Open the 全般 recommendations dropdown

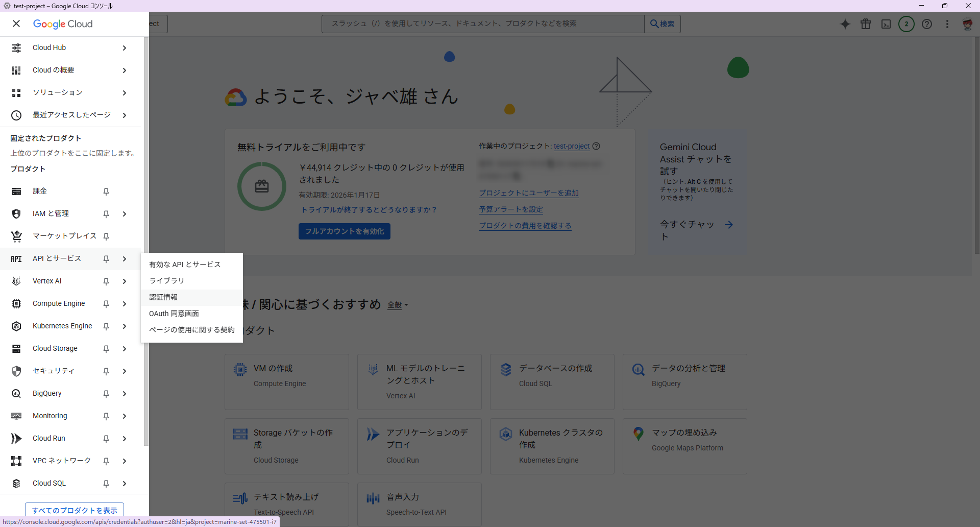click(398, 305)
